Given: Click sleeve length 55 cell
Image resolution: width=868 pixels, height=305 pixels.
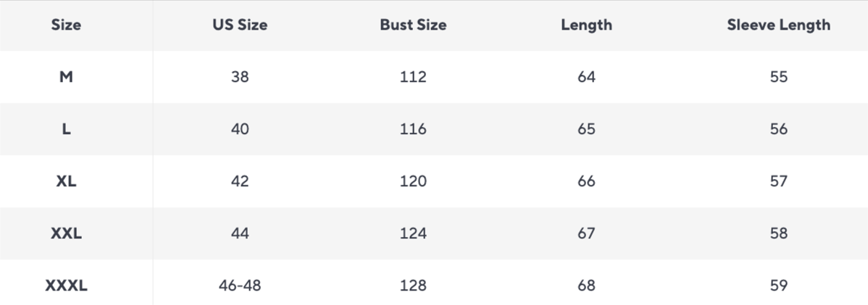Looking at the screenshot, I should [x=778, y=77].
